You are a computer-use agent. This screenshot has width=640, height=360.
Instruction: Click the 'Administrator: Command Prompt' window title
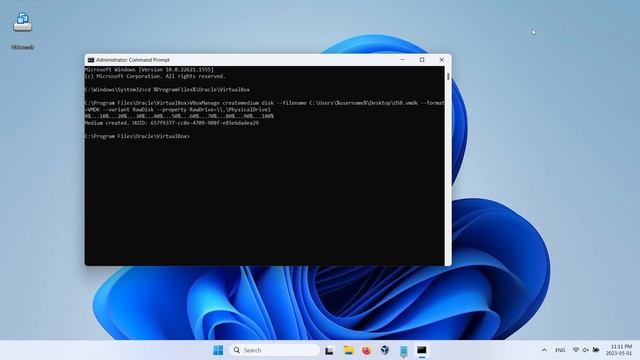click(133, 60)
